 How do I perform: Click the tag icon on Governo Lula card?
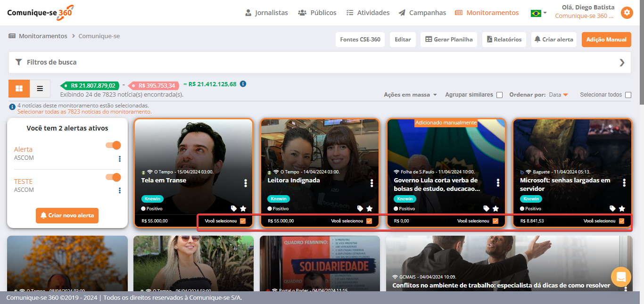pos(487,208)
